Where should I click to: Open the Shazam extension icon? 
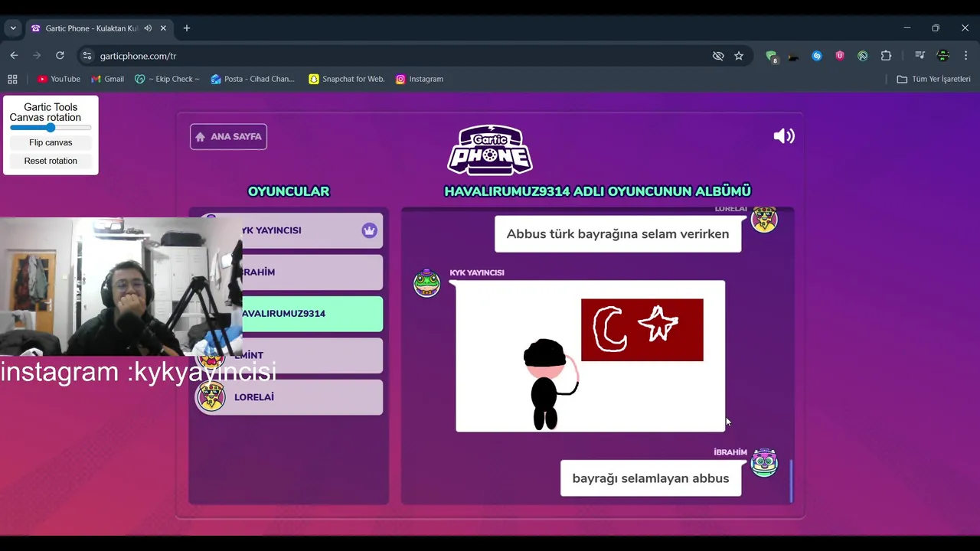[817, 56]
